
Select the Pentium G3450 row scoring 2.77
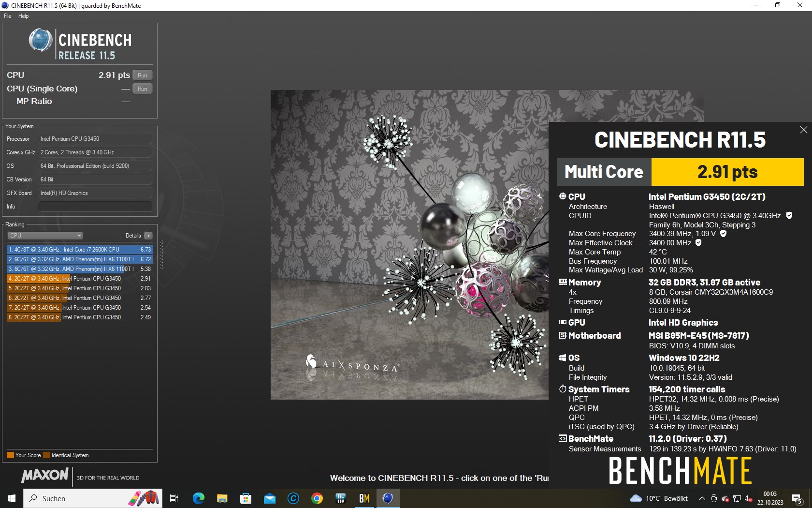pyautogui.click(x=80, y=298)
